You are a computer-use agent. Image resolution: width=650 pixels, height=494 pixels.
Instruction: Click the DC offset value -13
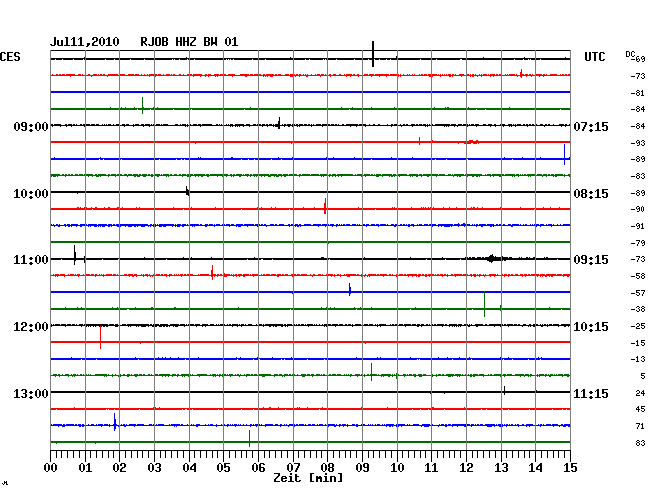coord(638,359)
